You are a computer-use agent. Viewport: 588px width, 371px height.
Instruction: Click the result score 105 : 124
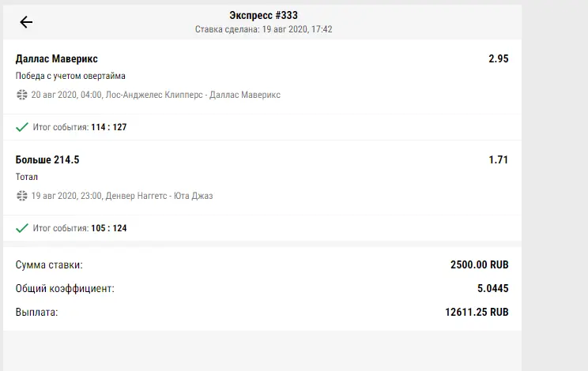[x=109, y=228]
